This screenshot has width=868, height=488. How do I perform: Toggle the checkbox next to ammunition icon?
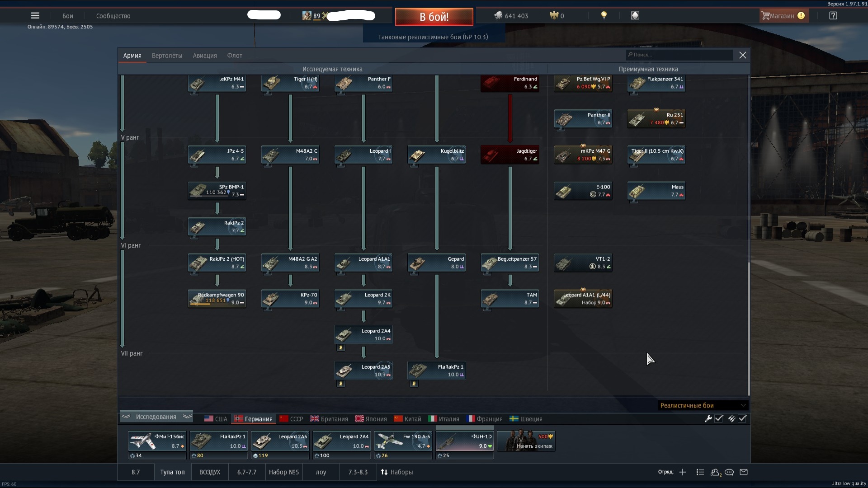point(742,419)
